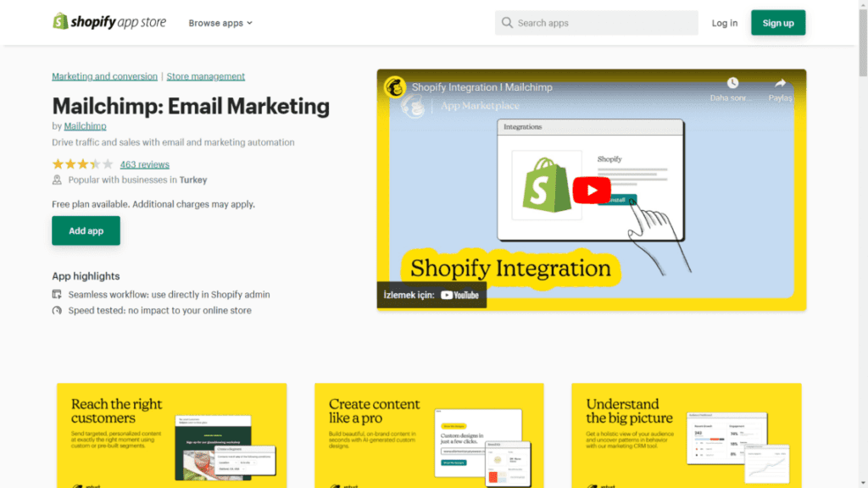Image resolution: width=868 pixels, height=488 pixels.
Task: Click the Sign up button
Action: (x=777, y=23)
